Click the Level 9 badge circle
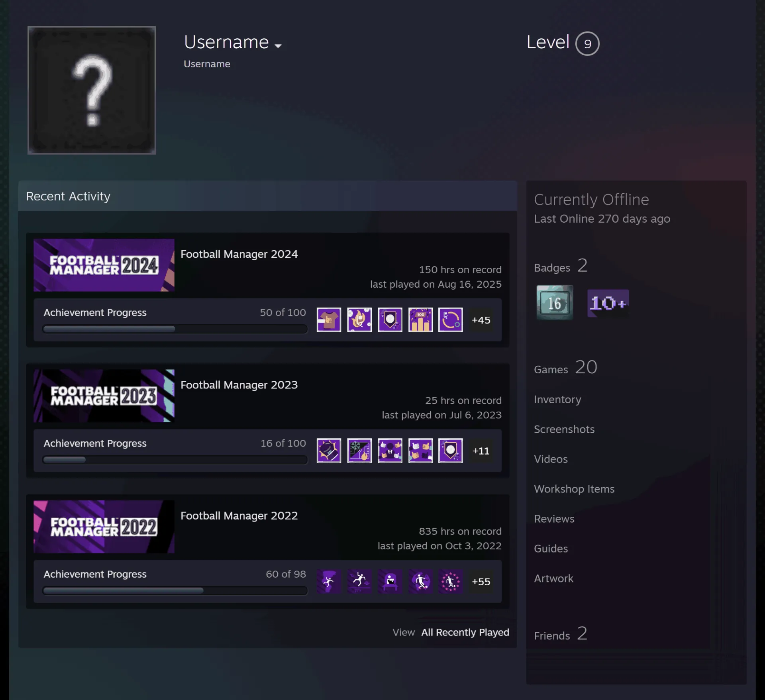The image size is (765, 700). tap(587, 43)
